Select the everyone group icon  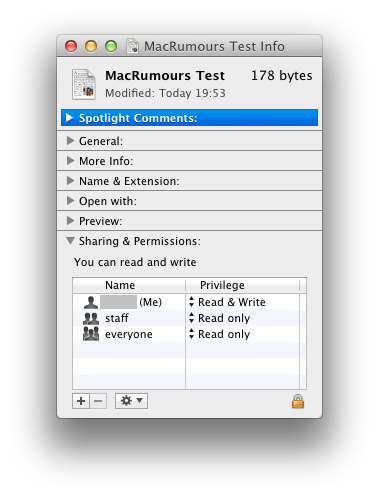coord(91,334)
